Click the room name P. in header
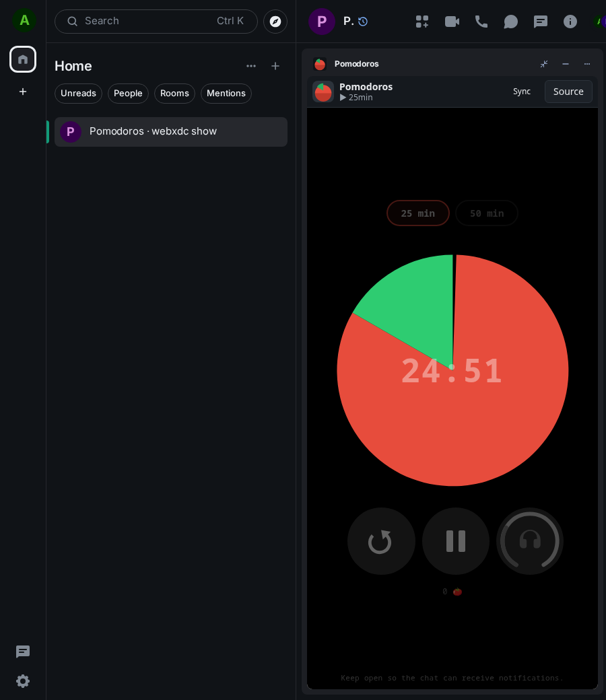Screen dimensions: 606x700 (348, 21)
